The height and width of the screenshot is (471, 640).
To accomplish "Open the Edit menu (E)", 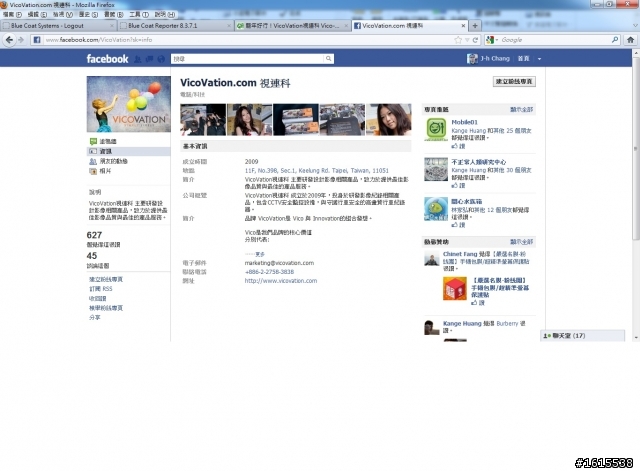I will [38, 14].
